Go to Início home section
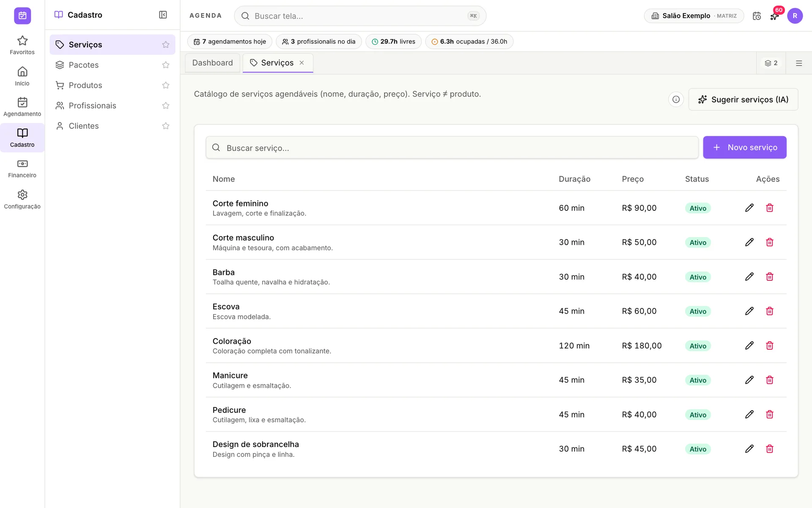 point(22,76)
